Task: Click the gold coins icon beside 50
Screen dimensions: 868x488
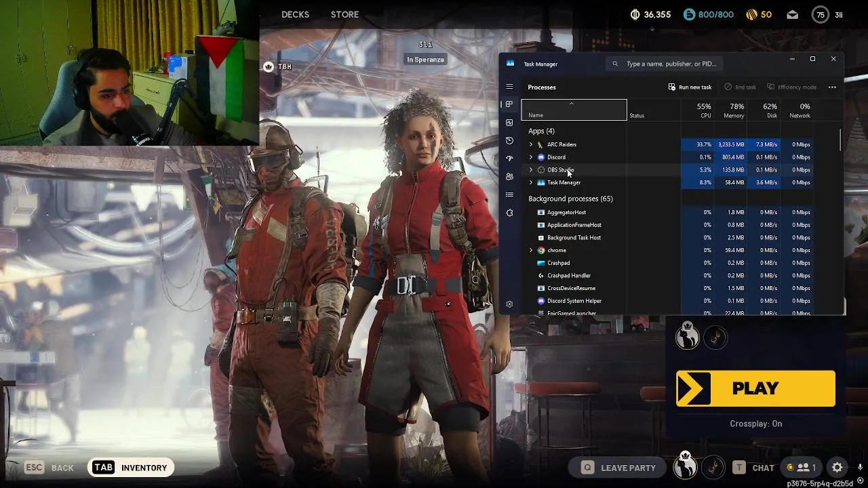Action: [x=751, y=14]
